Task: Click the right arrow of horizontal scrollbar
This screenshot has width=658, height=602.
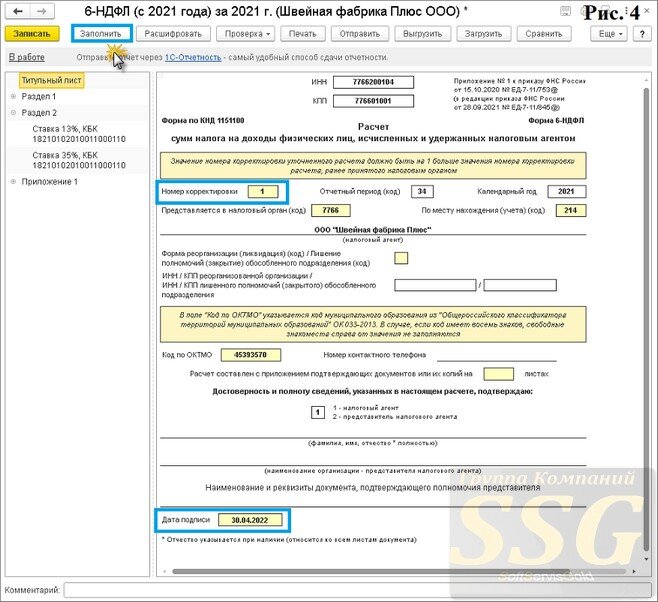Action: pos(634,571)
